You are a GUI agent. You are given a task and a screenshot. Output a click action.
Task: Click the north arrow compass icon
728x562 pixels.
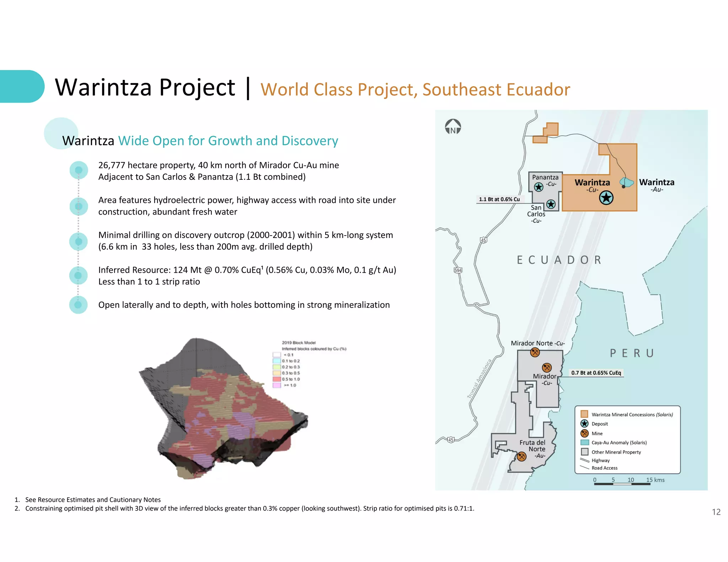[453, 127]
